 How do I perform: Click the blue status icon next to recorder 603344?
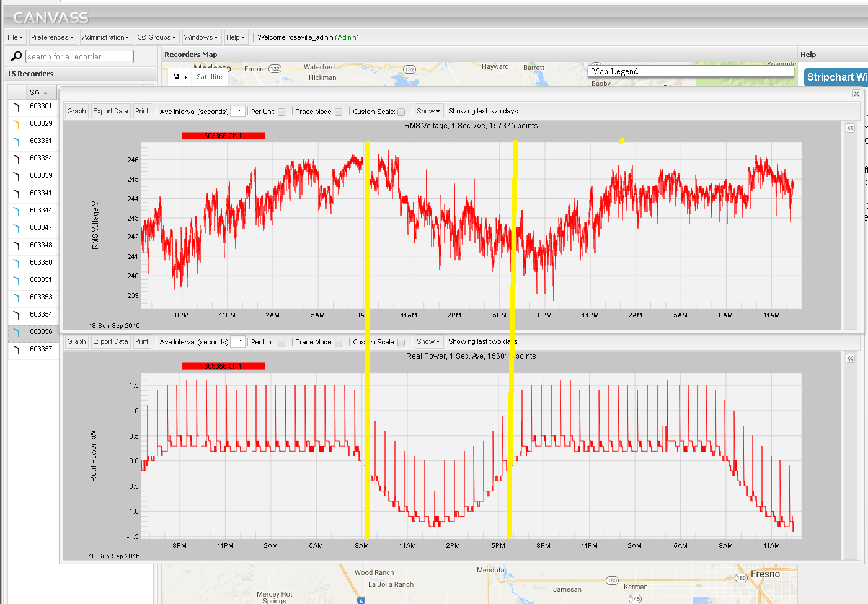tap(17, 210)
